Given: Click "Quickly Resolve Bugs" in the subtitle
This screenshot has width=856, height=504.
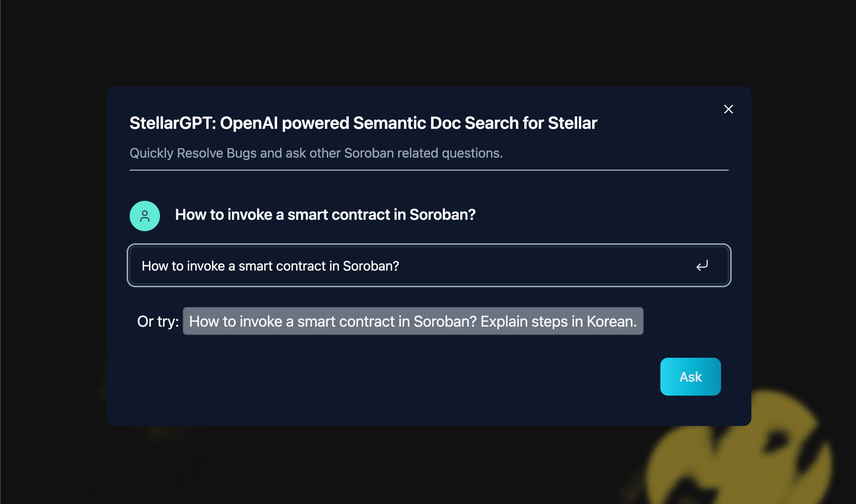Looking at the screenshot, I should (x=176, y=153).
